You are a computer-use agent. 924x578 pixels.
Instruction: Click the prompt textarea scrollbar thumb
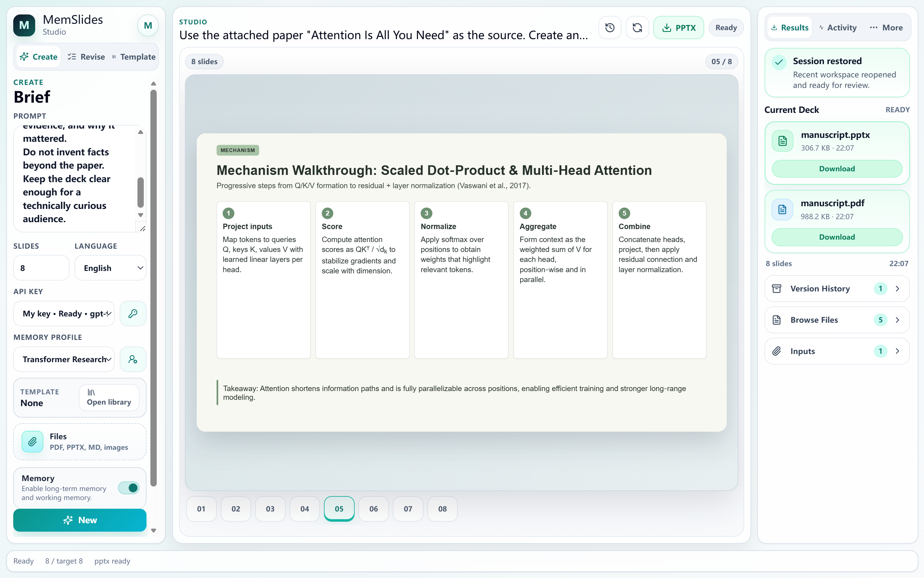coord(140,192)
